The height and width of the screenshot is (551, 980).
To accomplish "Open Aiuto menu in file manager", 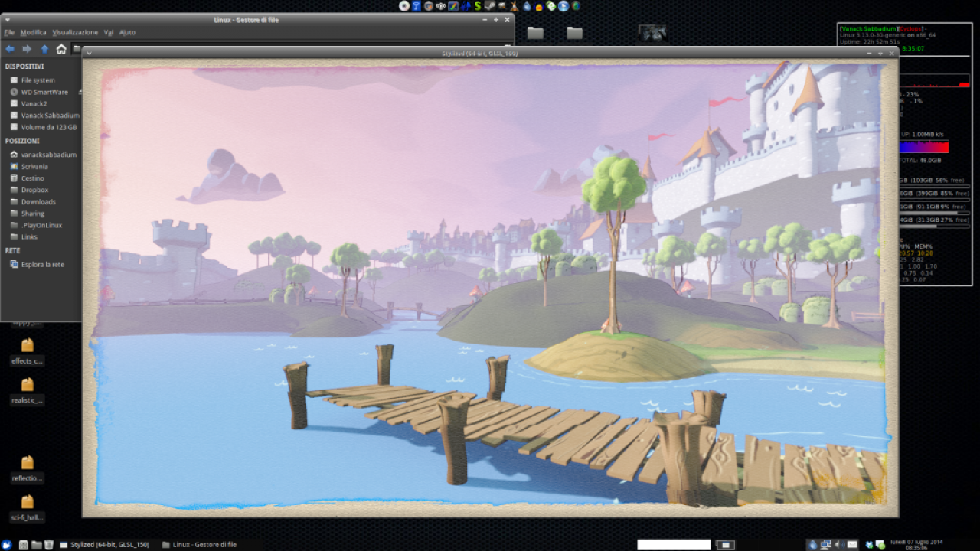I will (x=127, y=33).
